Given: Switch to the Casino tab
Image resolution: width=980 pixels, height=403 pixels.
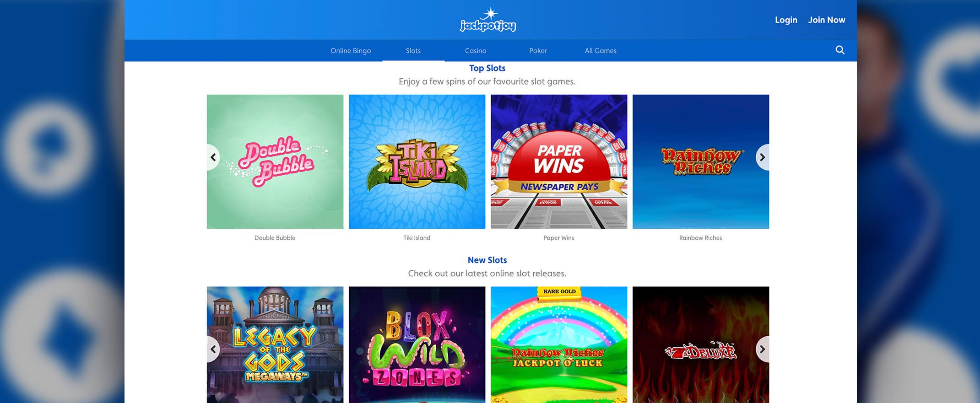Looking at the screenshot, I should click(476, 51).
